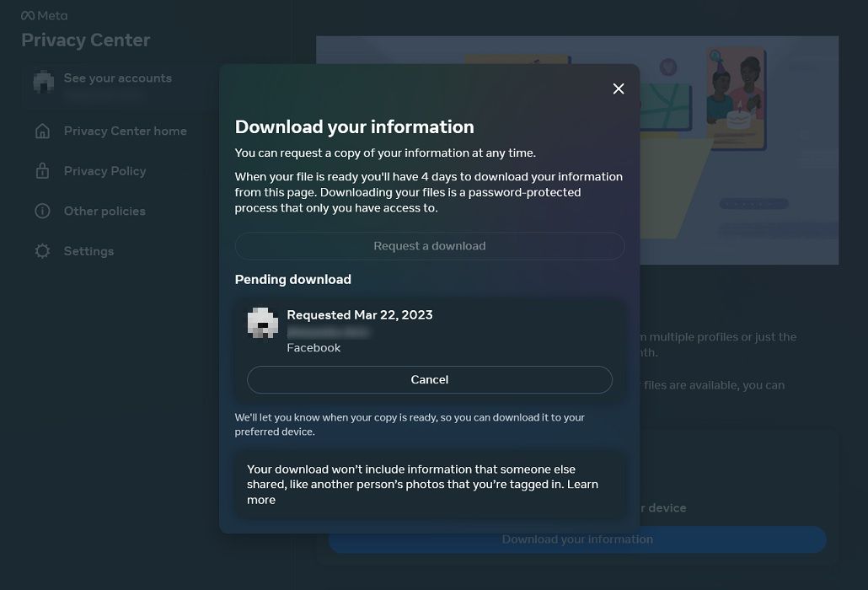The width and height of the screenshot is (868, 590).
Task: Click the Privacy Center heading
Action: coord(85,40)
